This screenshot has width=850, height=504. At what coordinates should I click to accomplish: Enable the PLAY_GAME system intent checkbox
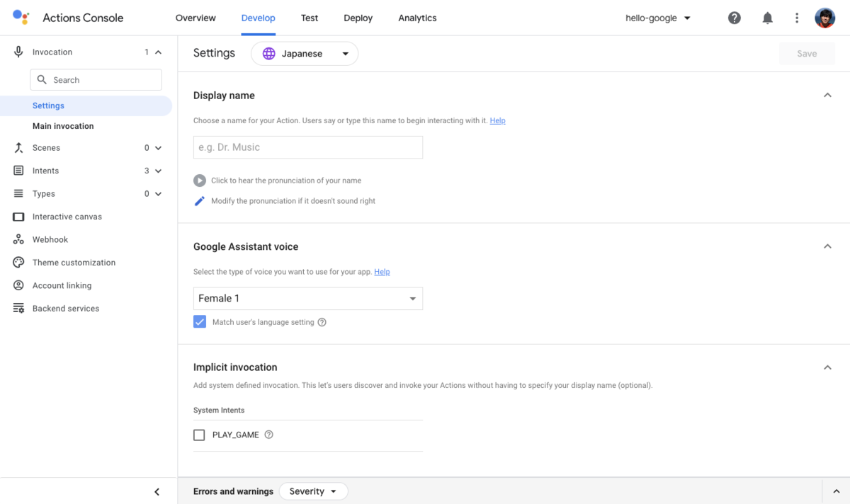[199, 435]
